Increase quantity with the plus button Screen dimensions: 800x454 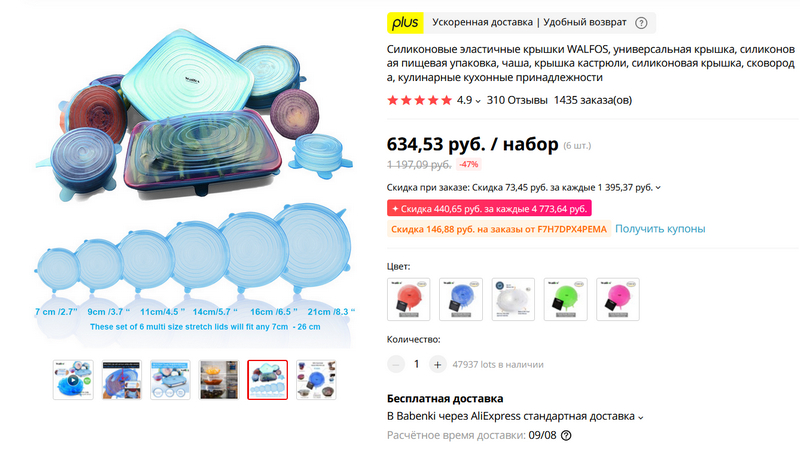(437, 365)
